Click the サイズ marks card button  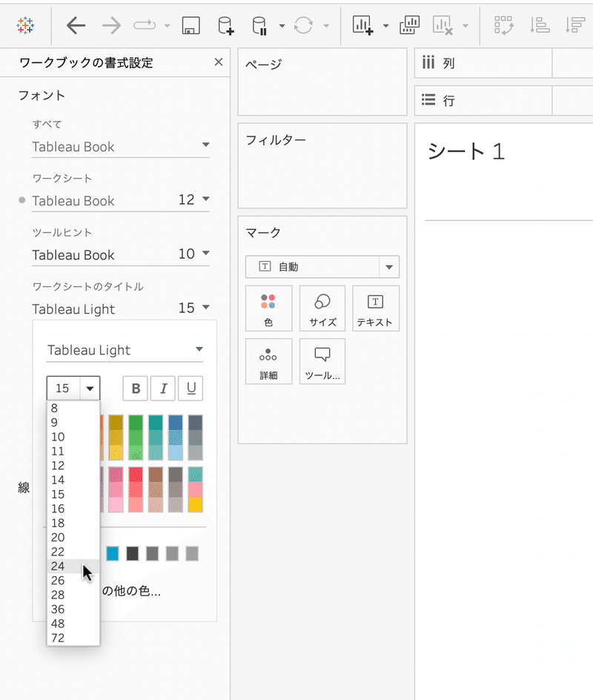click(x=322, y=308)
